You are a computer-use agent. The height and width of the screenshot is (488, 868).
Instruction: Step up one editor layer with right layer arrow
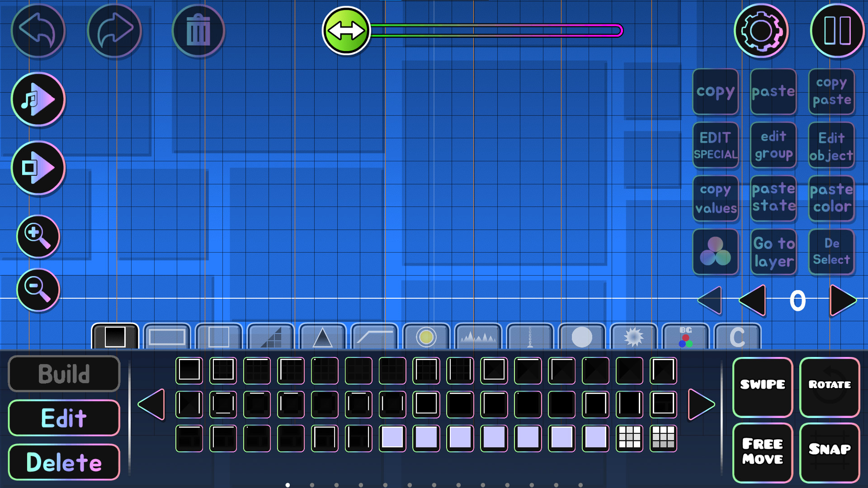842,300
